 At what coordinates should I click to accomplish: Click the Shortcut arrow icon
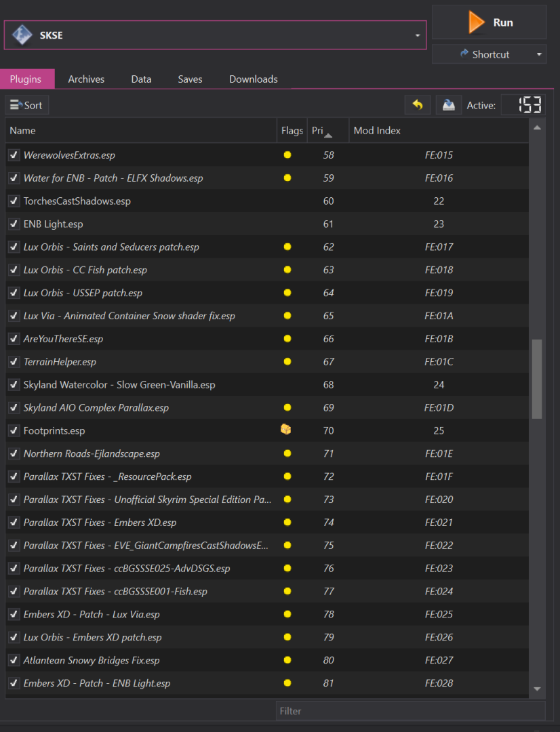click(x=464, y=54)
